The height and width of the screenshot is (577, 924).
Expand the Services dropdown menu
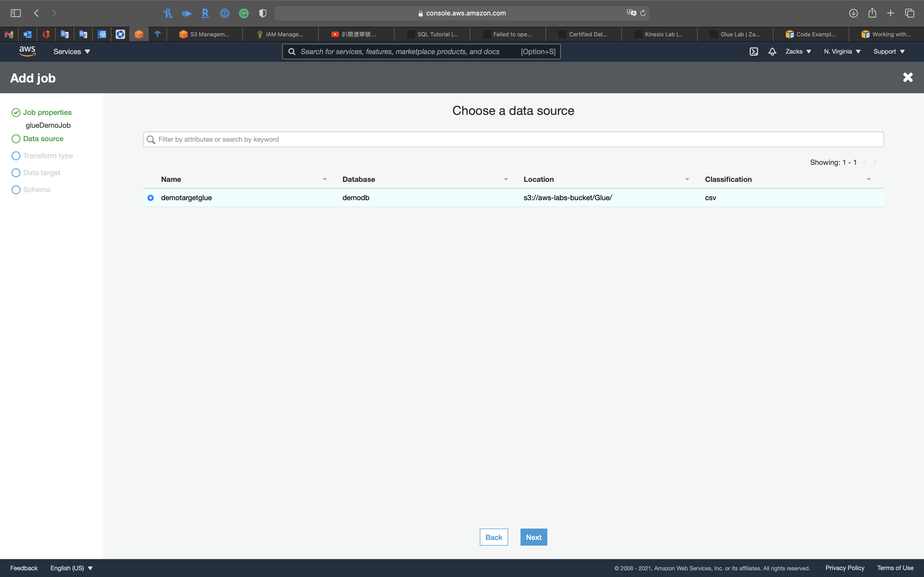71,52
